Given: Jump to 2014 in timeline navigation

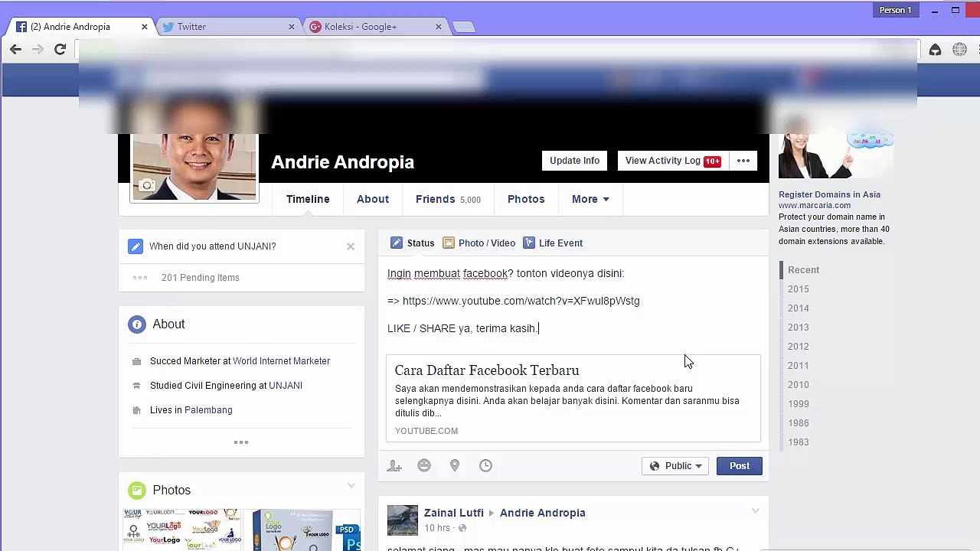Looking at the screenshot, I should [x=799, y=308].
